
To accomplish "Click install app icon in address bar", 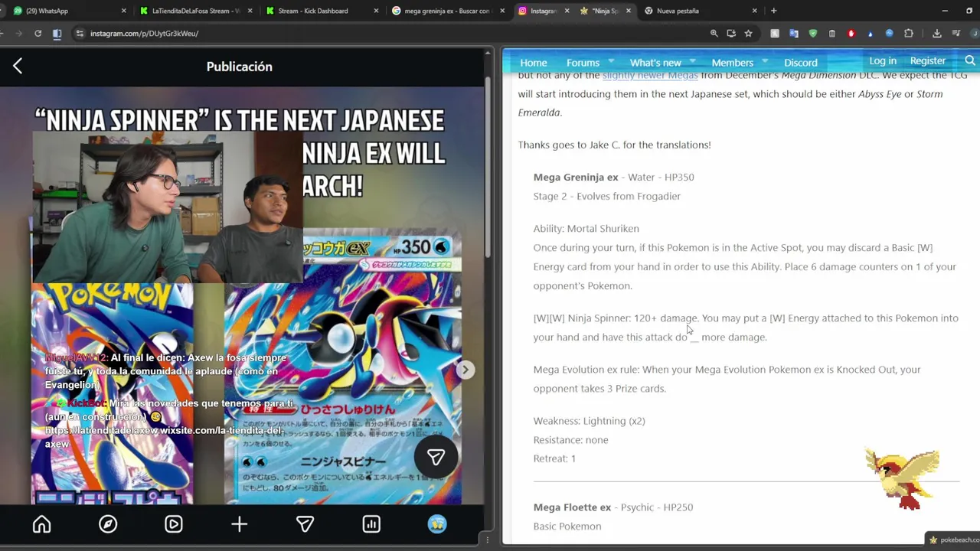I will point(731,34).
